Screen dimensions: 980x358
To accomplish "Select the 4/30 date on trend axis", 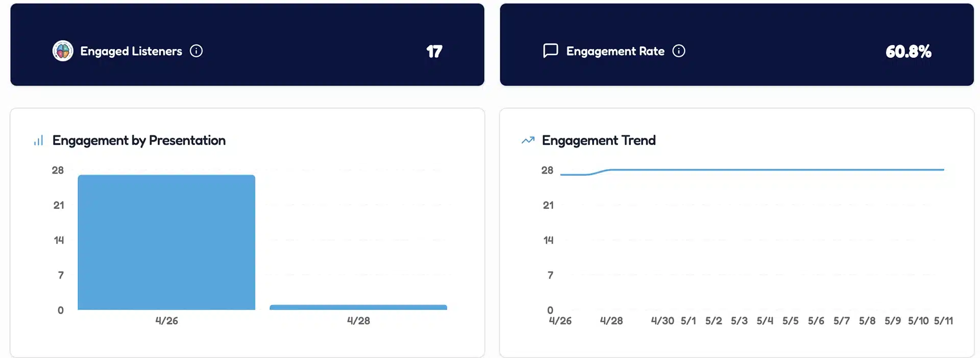I will [x=662, y=321].
